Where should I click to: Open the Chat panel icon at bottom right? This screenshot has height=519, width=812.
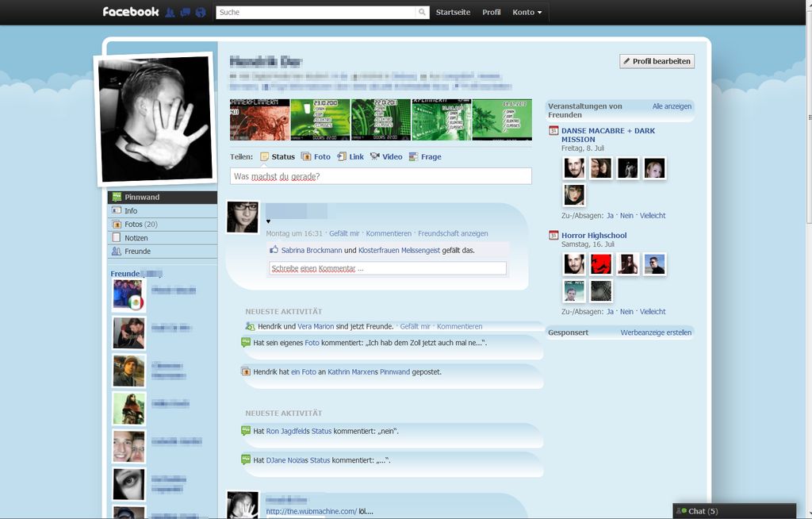point(680,511)
